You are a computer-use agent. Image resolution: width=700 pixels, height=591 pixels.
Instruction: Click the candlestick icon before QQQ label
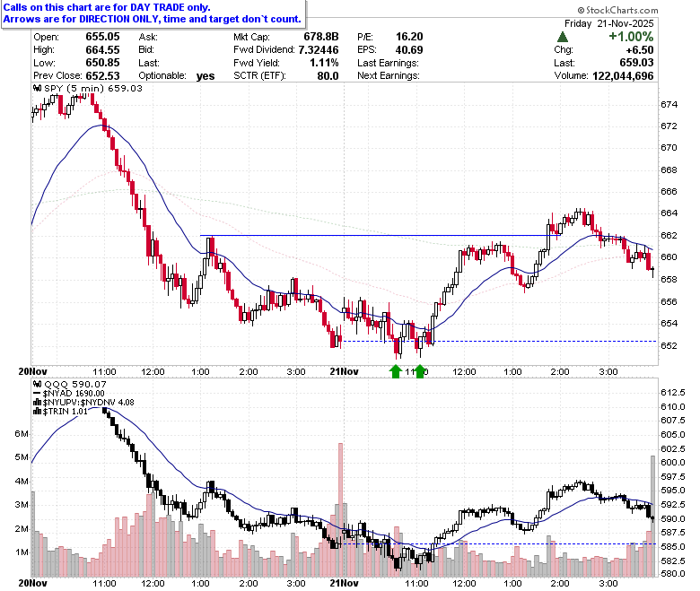click(x=38, y=384)
